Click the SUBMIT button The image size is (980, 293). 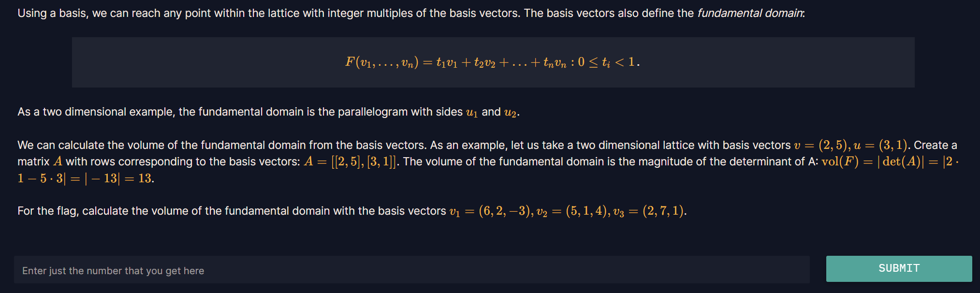click(x=899, y=269)
